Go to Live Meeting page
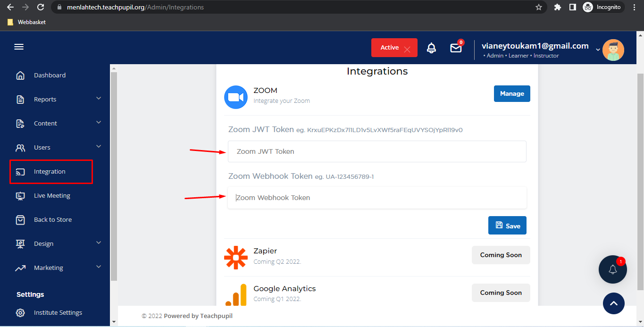 tap(52, 195)
